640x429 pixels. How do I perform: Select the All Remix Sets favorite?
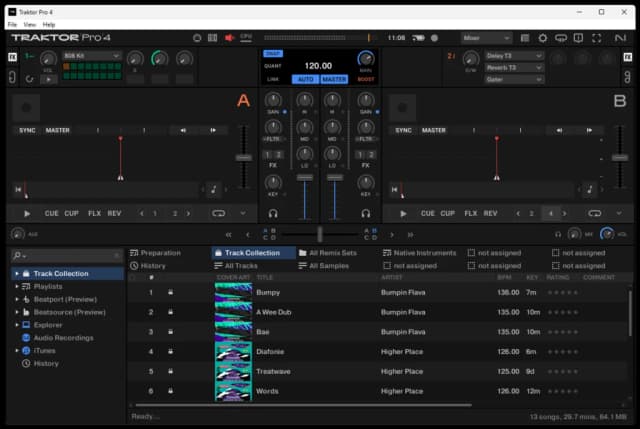pos(328,253)
